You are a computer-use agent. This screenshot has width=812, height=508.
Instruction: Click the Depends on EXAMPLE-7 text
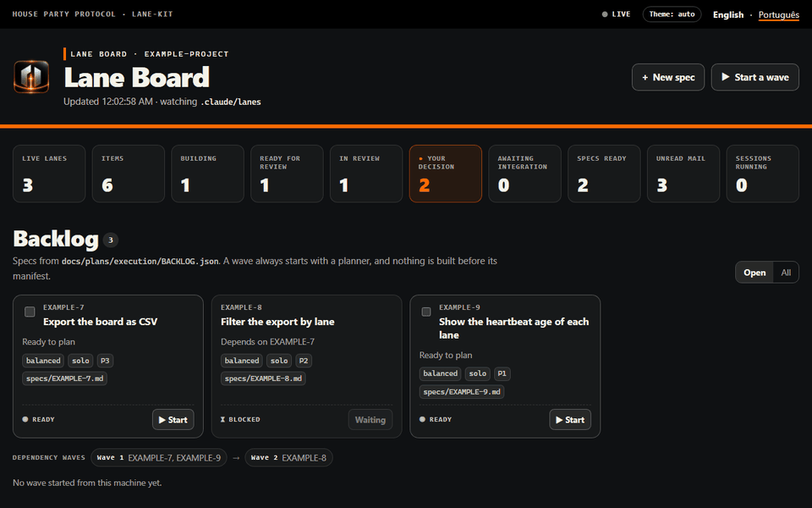coord(268,341)
